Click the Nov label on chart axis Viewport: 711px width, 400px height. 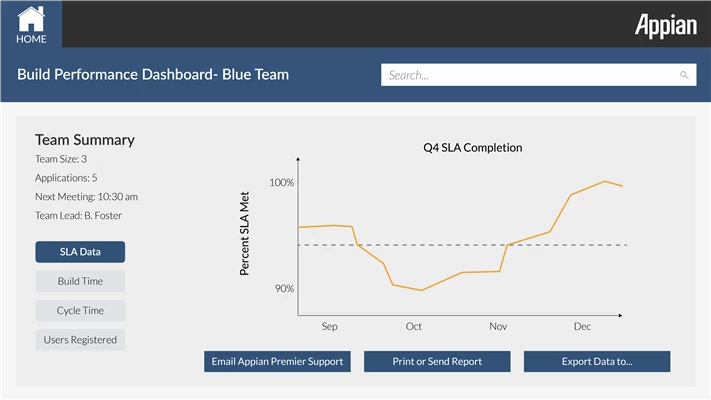tap(498, 326)
